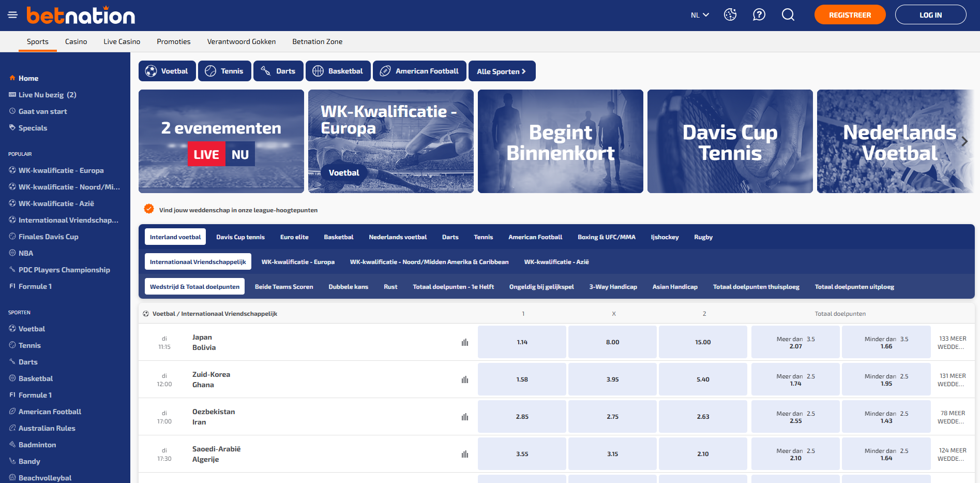Switch to the Euro elite league tab
The image size is (980, 483).
[x=294, y=237]
